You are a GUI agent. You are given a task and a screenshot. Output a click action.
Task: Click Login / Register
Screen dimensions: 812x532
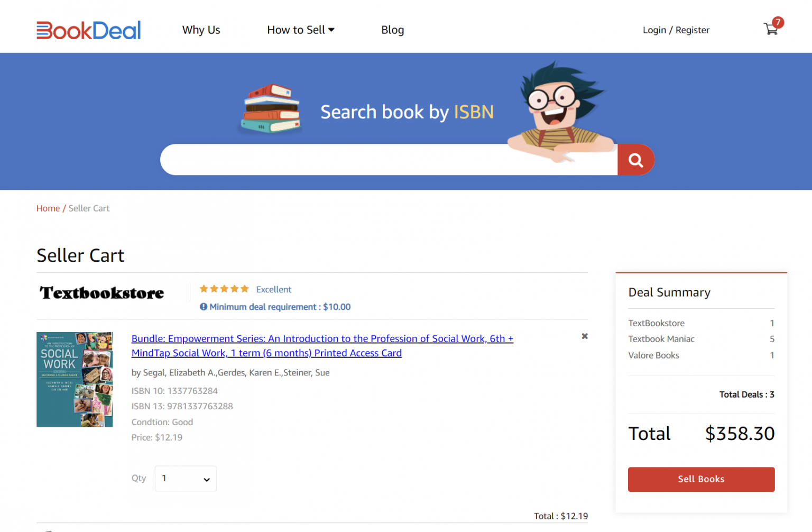pyautogui.click(x=676, y=30)
